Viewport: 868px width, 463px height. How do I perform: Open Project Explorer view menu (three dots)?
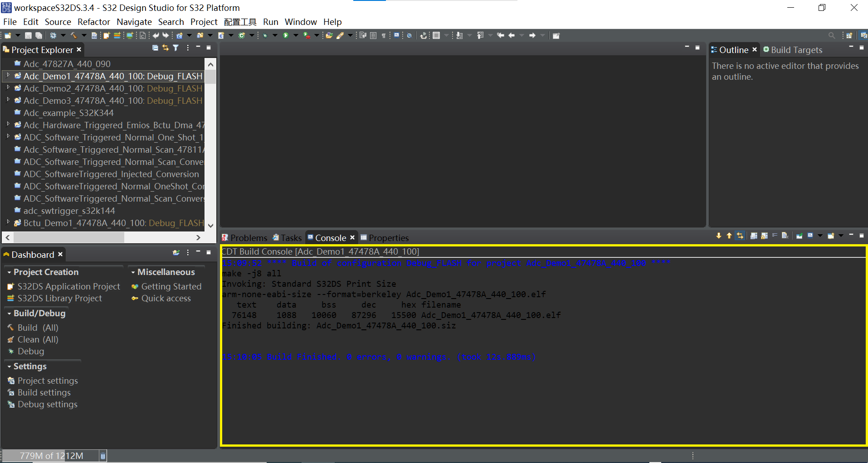point(188,48)
